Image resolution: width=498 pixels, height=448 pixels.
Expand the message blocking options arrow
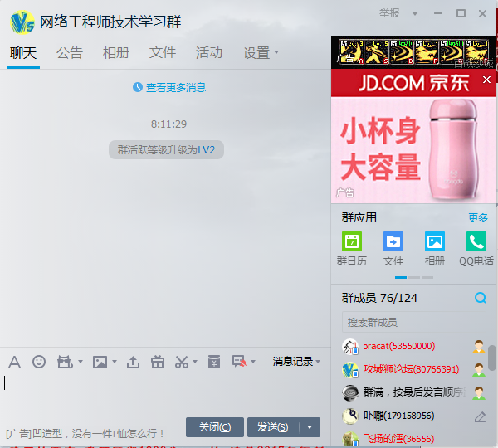(x=253, y=362)
